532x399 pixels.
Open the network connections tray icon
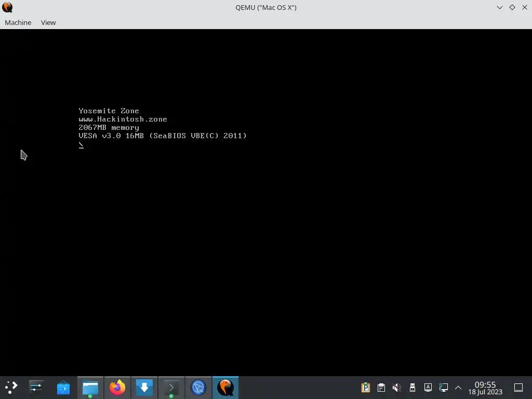coord(444,387)
